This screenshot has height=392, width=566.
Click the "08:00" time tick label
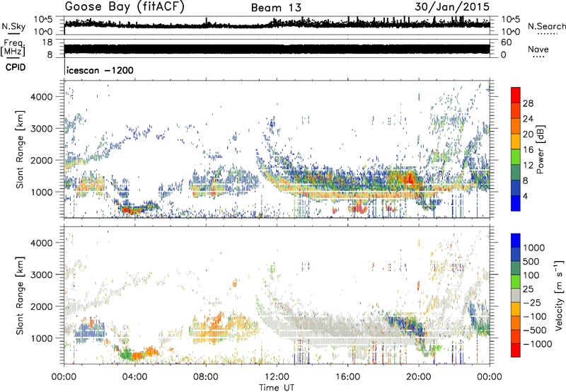point(206,377)
